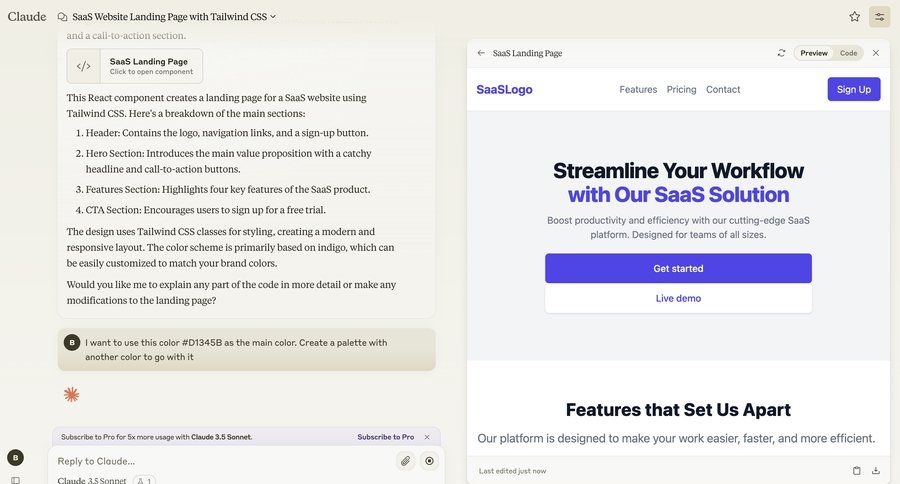900x484 pixels.
Task: Switch to the Code tab
Action: (848, 53)
